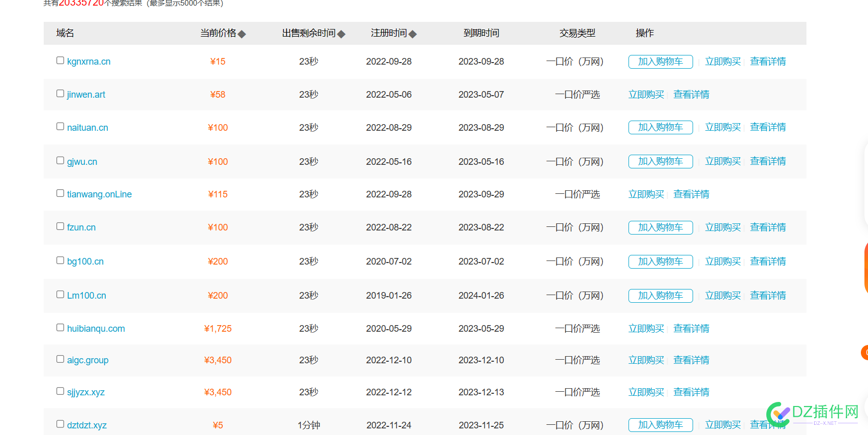Check the gjwu.cn checkbox
This screenshot has height=435, width=868.
point(60,160)
